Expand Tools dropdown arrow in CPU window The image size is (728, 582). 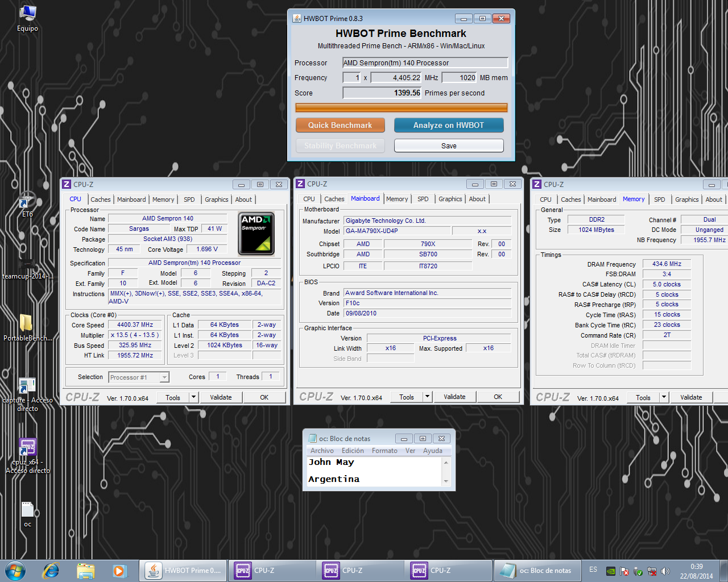click(x=193, y=397)
